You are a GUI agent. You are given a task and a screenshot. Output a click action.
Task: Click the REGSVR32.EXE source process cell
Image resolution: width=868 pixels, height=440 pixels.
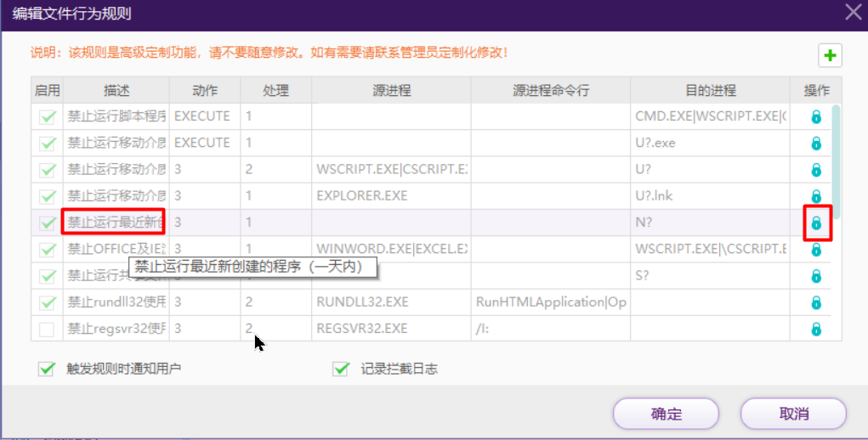(391, 329)
